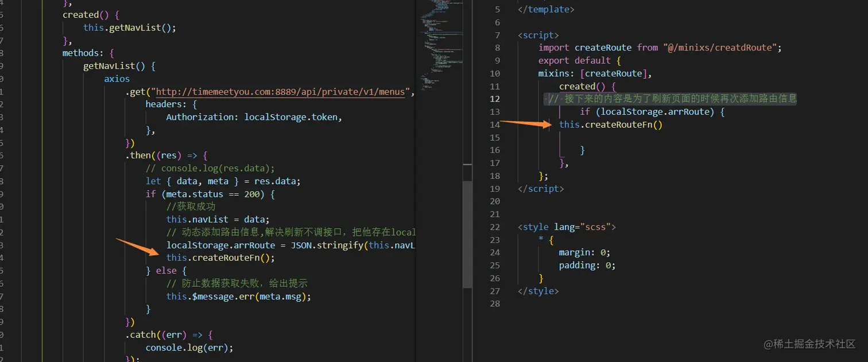
Task: Click line number 28 in right gutter
Action: click(x=495, y=303)
